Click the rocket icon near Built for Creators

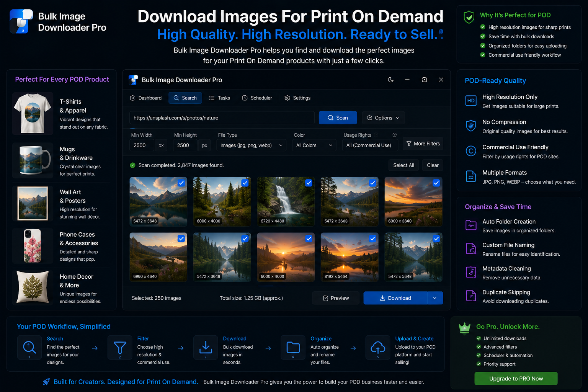[x=46, y=382]
